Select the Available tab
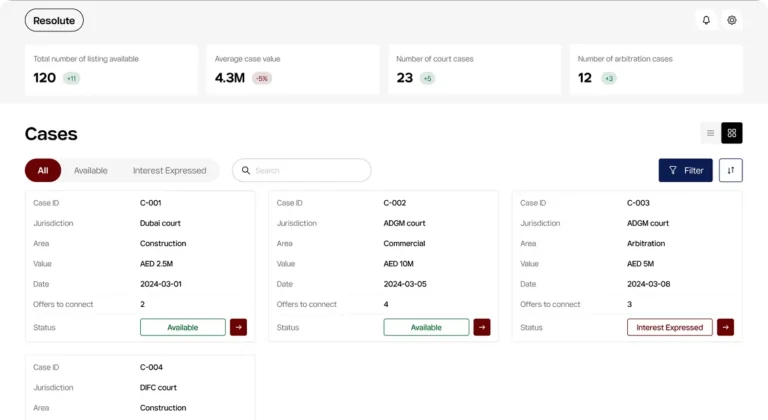Viewport: 768px width, 420px height. point(91,170)
